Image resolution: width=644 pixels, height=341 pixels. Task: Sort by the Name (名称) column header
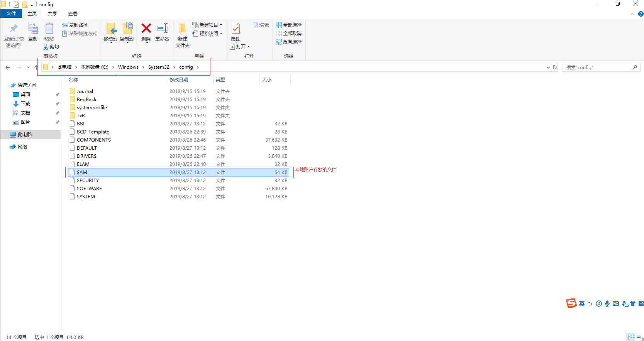point(73,80)
